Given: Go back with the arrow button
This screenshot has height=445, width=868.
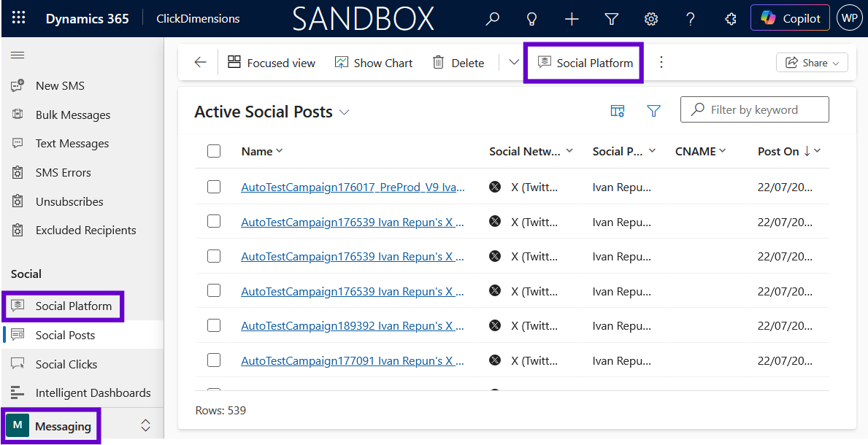Looking at the screenshot, I should (x=201, y=63).
